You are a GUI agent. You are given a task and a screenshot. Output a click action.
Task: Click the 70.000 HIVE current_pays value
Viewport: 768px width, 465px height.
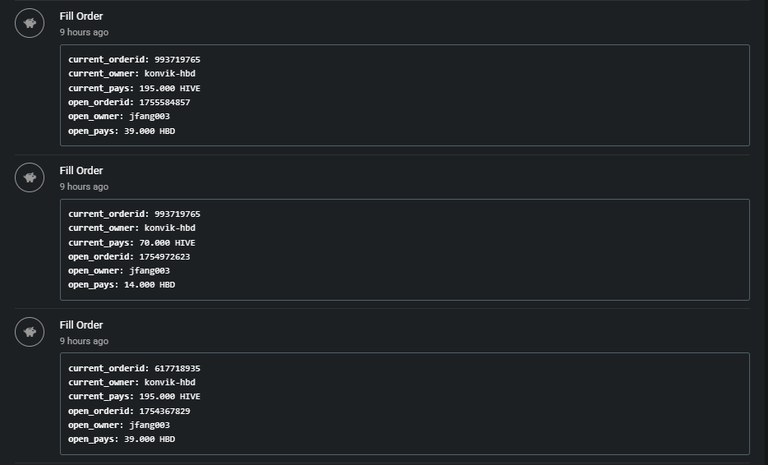(x=167, y=243)
